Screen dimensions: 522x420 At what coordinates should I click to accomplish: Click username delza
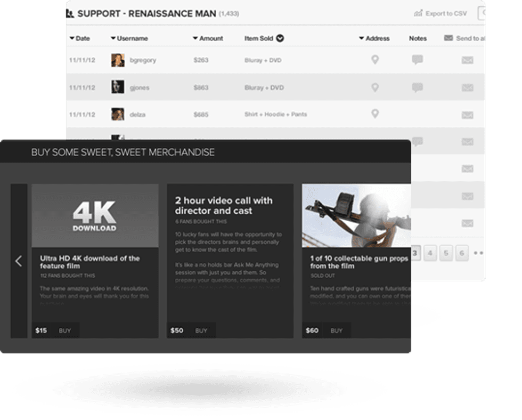tap(137, 115)
